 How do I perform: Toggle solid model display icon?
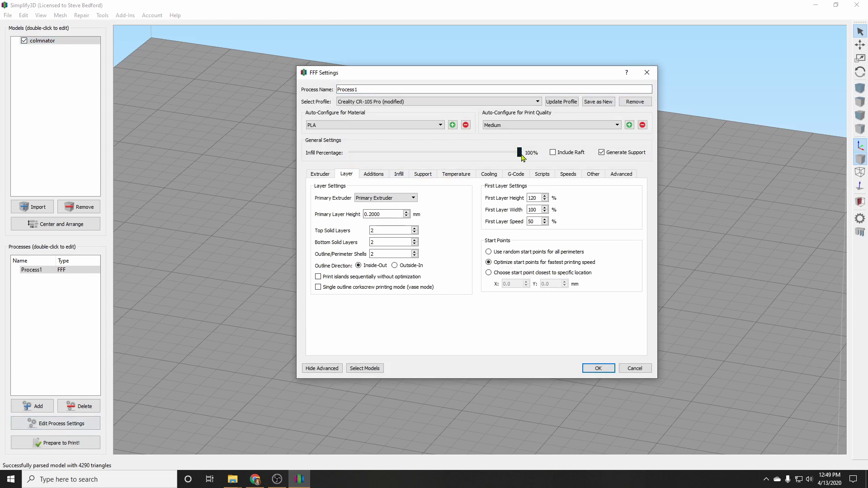click(x=860, y=159)
